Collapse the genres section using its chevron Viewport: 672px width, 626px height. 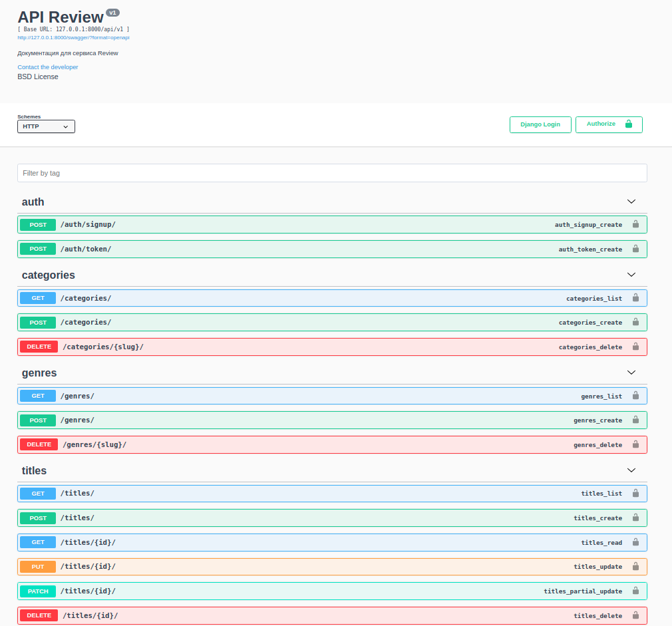tap(631, 372)
